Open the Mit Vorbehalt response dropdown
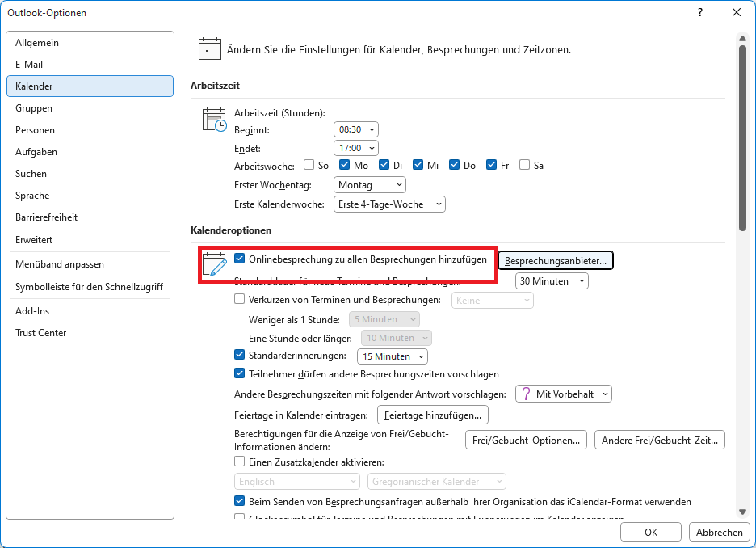756x548 pixels. (564, 394)
